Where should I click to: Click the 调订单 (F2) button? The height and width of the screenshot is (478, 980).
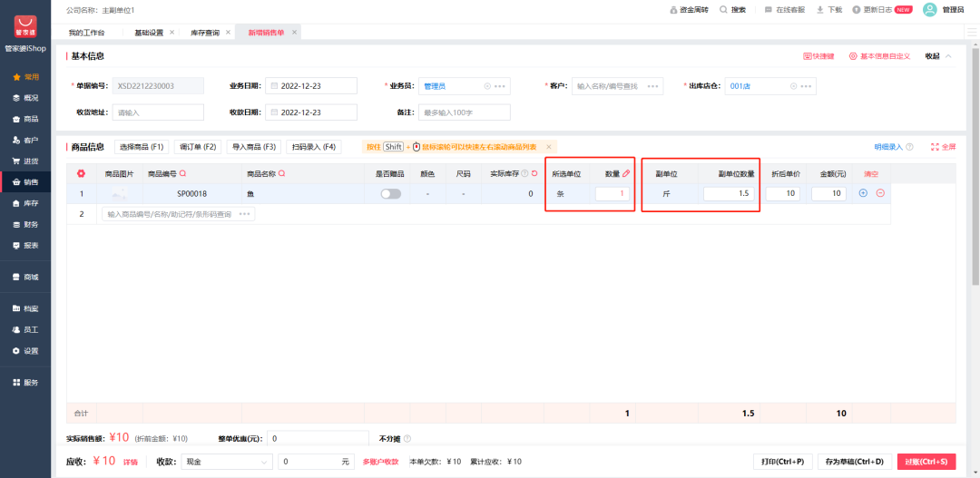(x=198, y=147)
